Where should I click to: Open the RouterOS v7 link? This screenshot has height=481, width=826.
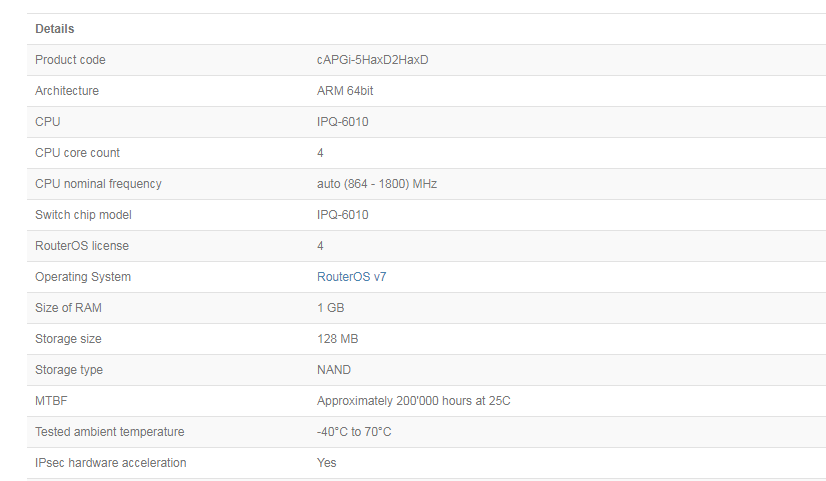click(351, 277)
